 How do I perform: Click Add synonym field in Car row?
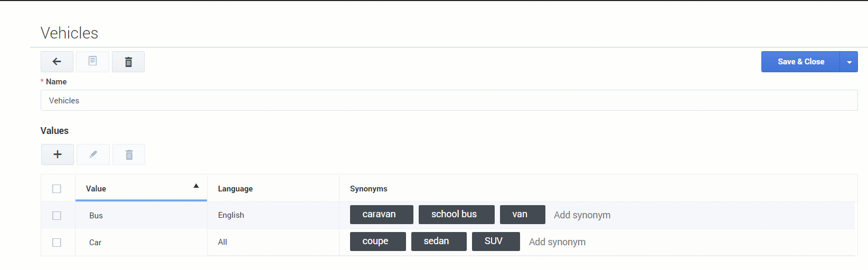tap(557, 242)
